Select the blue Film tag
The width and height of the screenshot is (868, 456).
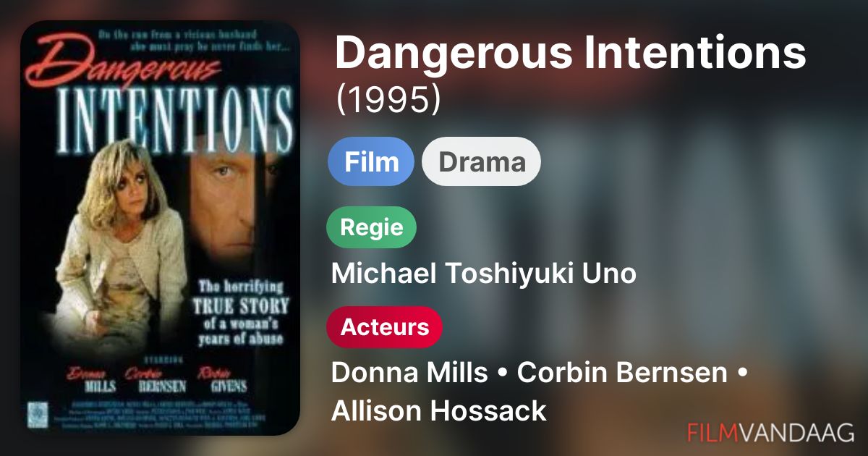[x=371, y=161]
